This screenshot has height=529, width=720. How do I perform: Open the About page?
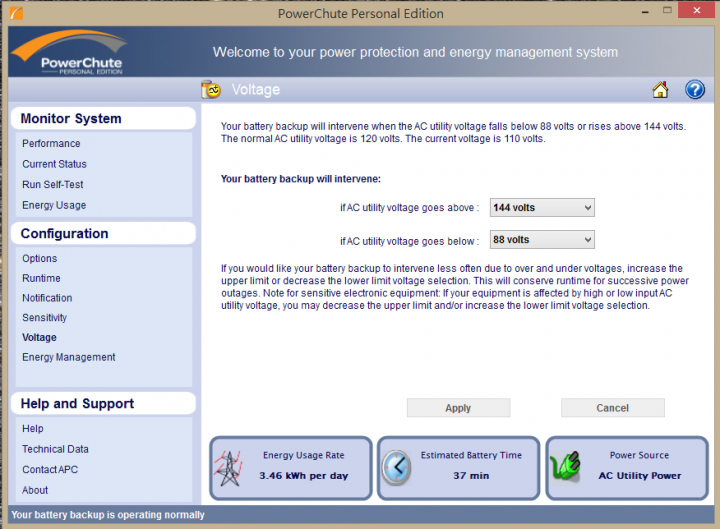tap(35, 490)
